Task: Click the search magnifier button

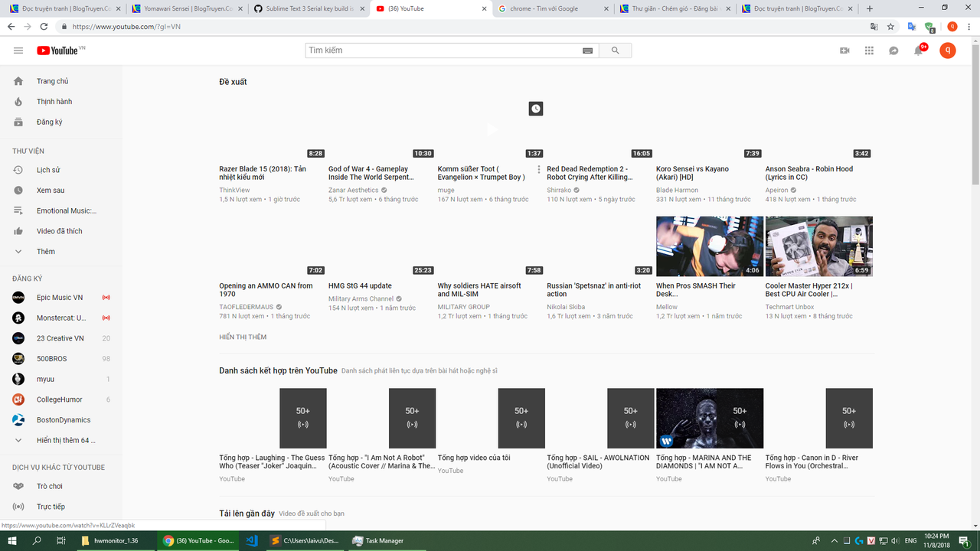Action: (x=615, y=51)
